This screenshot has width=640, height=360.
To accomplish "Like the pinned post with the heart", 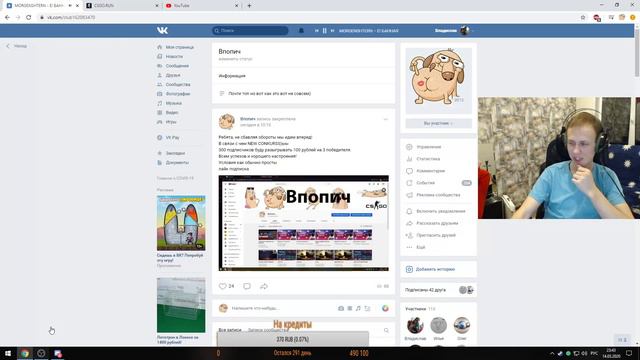I will point(222,286).
